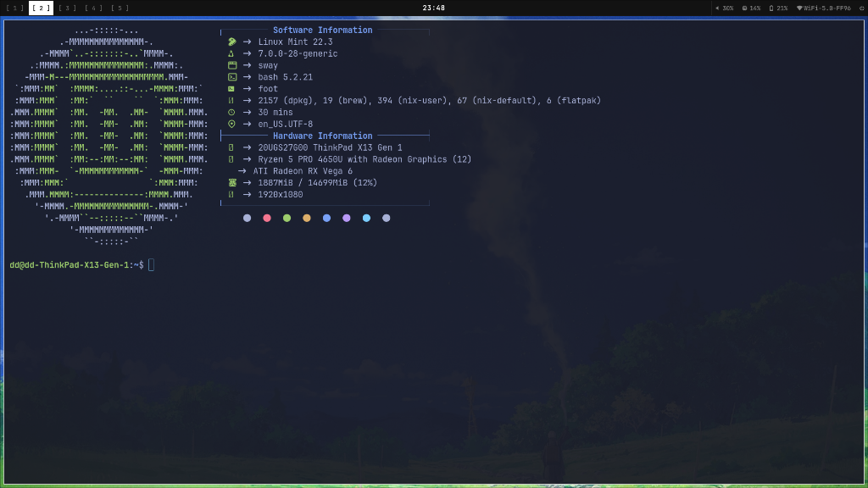
Task: Click the CPU icon beside Ryzen 5 PRO
Action: [231, 159]
